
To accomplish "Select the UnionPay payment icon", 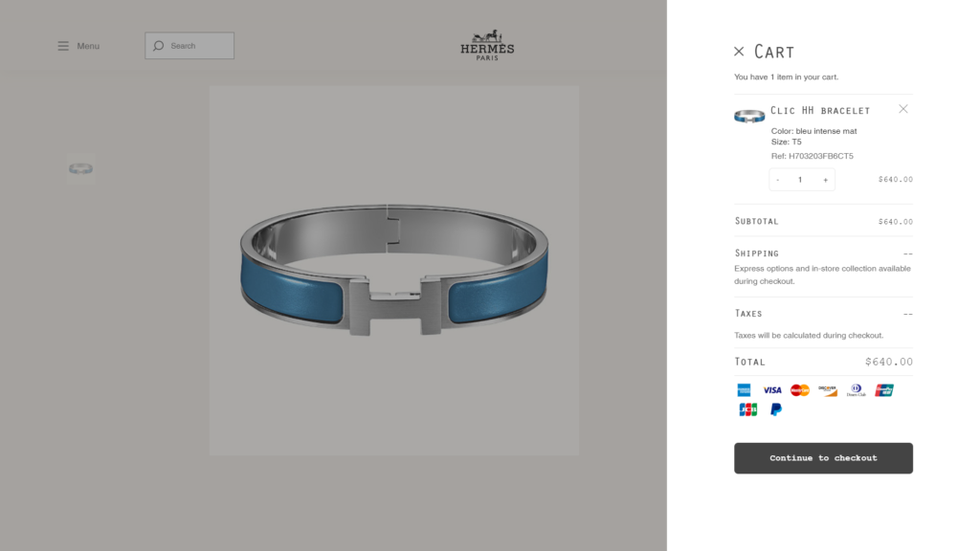I will pyautogui.click(x=883, y=390).
